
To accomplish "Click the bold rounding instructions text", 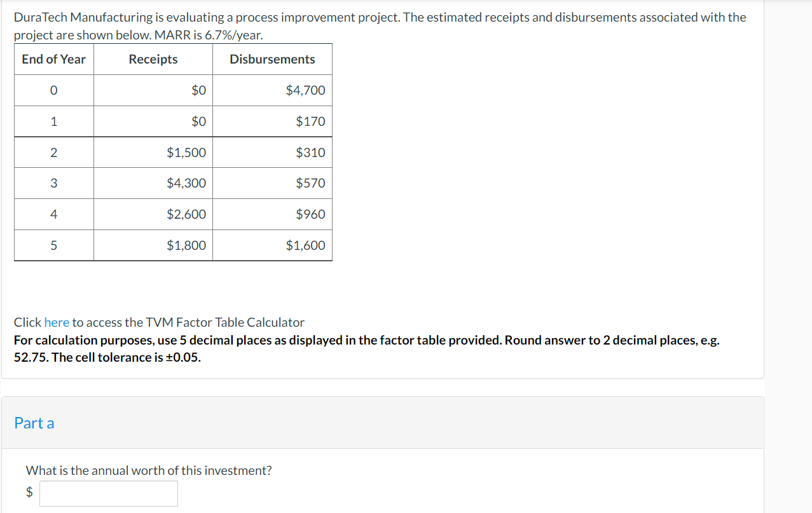I will [368, 348].
